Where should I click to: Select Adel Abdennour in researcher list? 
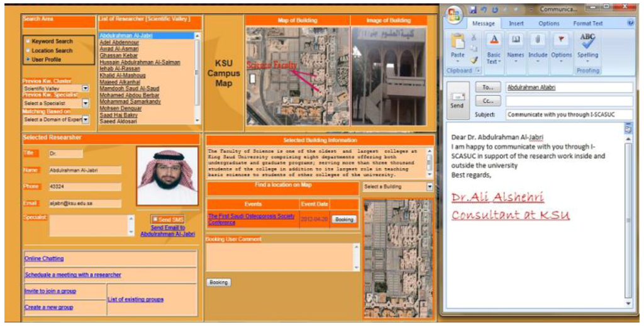click(x=119, y=42)
